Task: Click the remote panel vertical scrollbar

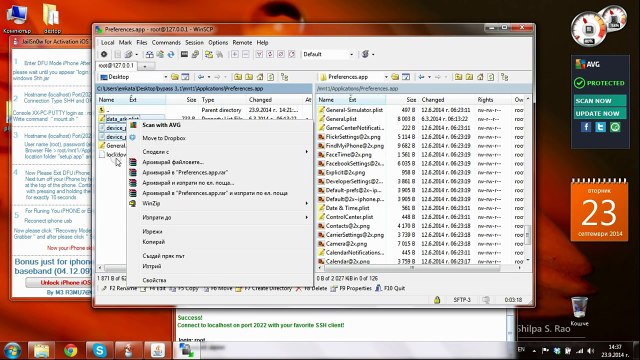Action: 527,180
